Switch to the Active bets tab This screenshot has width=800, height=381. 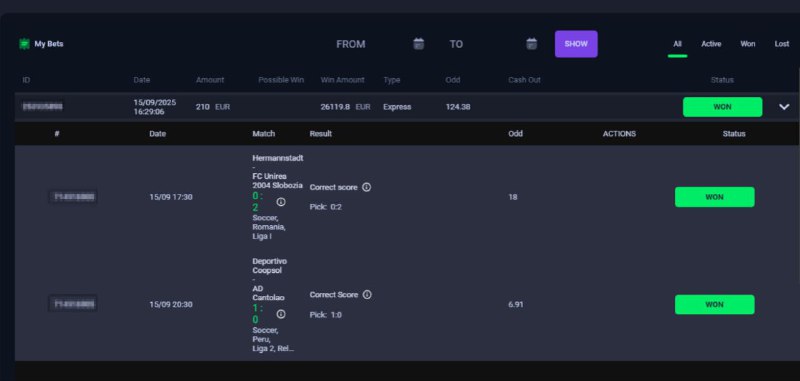[x=711, y=44]
